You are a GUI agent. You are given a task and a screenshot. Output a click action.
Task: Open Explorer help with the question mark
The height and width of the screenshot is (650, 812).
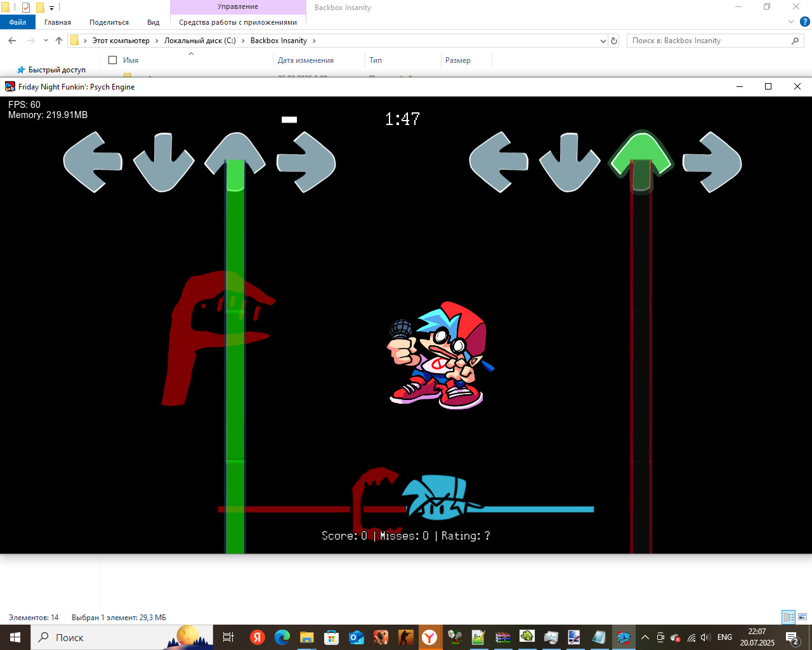(804, 22)
